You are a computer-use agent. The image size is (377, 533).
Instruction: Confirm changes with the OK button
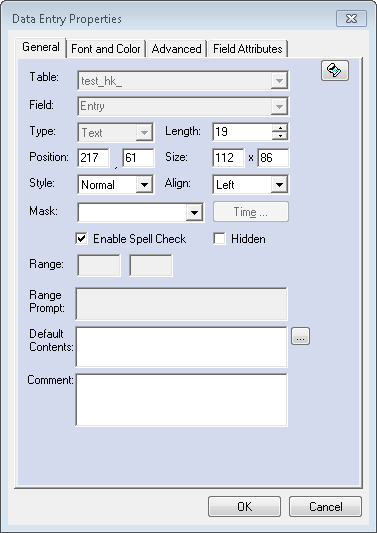tap(244, 506)
